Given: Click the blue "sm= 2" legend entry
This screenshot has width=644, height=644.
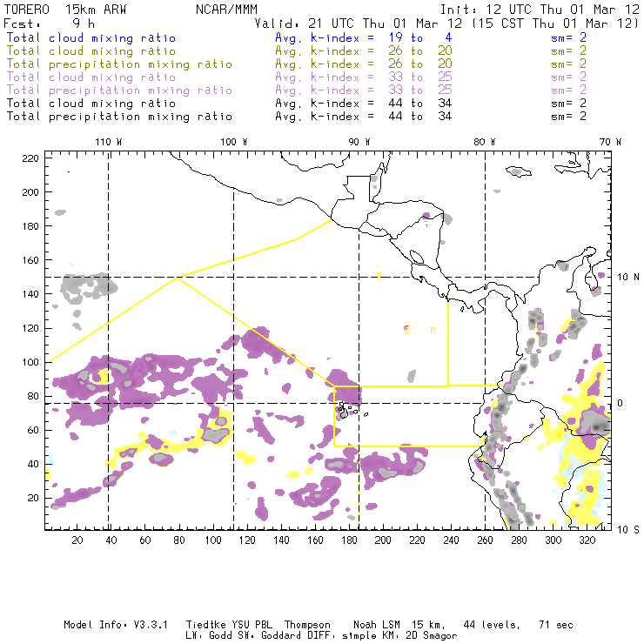Looking at the screenshot, I should (568, 37).
